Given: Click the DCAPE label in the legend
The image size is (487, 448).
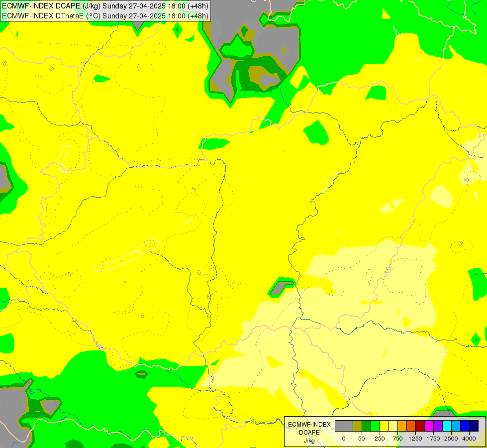Looking at the screenshot, I should [x=309, y=433].
